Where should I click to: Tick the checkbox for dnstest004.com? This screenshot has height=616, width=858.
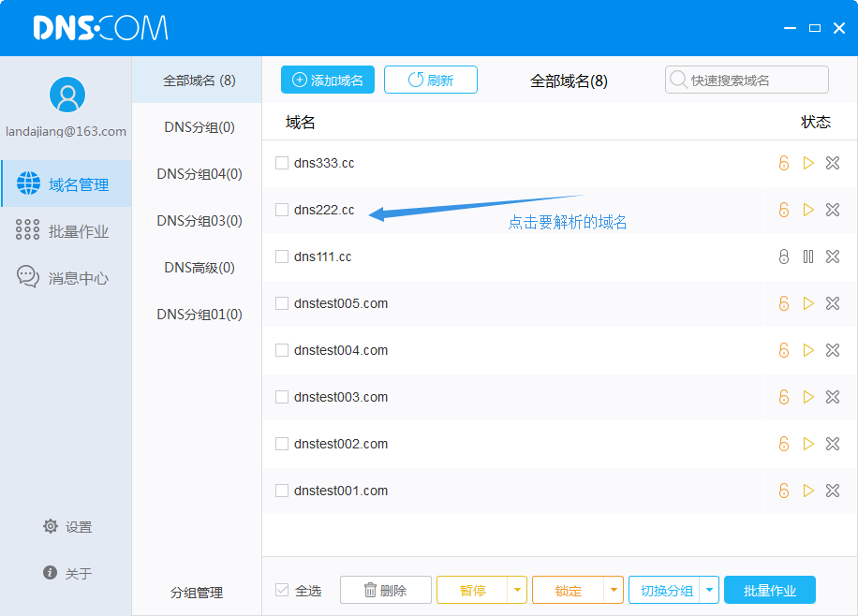click(x=282, y=350)
